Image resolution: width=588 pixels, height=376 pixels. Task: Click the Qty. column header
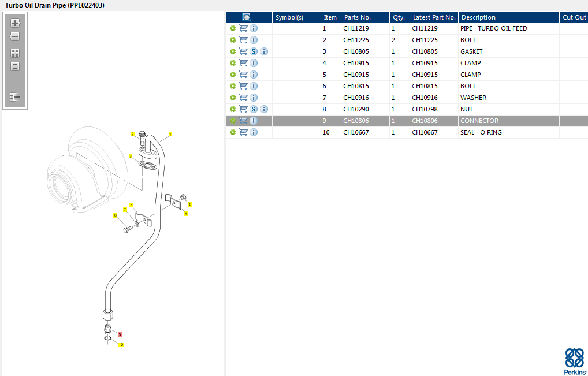click(400, 17)
